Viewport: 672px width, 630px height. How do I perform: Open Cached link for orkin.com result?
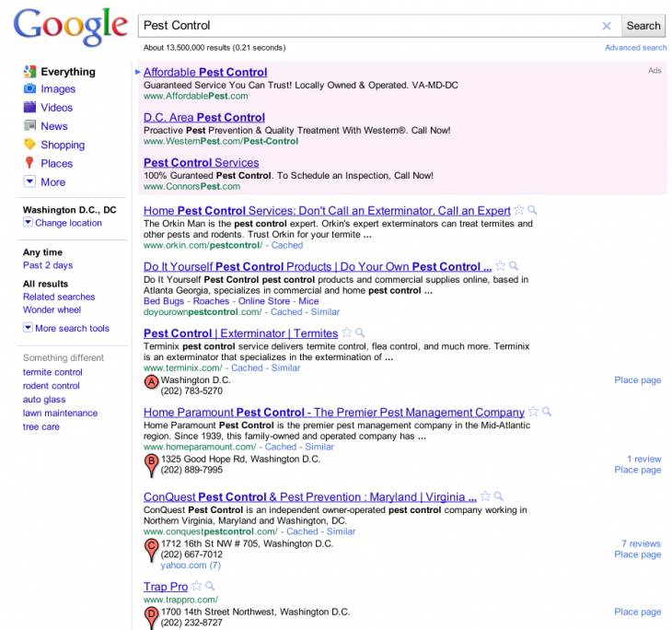286,245
